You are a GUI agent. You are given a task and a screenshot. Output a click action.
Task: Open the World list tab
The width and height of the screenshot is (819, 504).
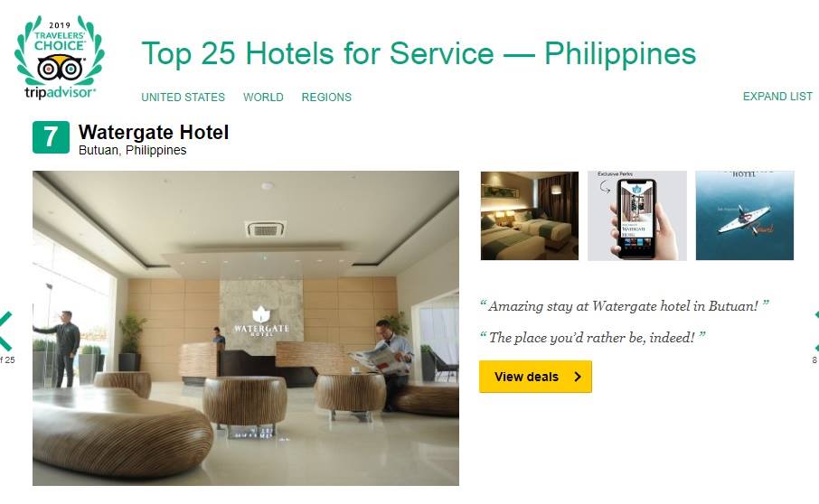(263, 97)
